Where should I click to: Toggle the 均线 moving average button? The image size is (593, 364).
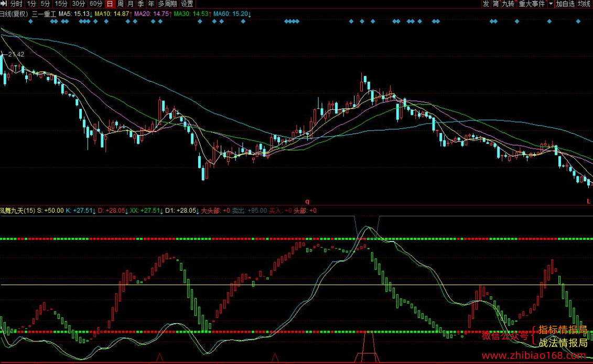pos(584,4)
